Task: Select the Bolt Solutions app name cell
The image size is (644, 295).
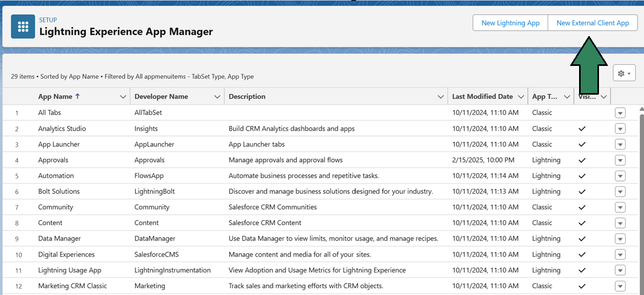Action: [x=59, y=191]
